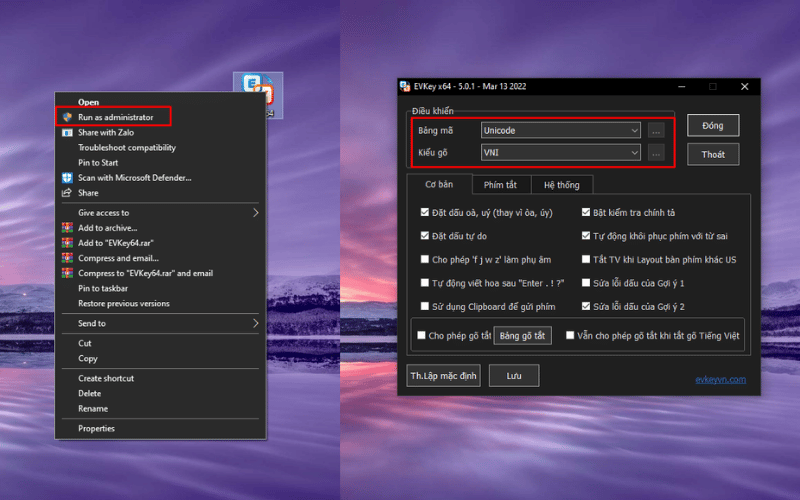The width and height of the screenshot is (800, 500).
Task: Click the ellipsis button next to Bảng mã
Action: [x=656, y=131]
